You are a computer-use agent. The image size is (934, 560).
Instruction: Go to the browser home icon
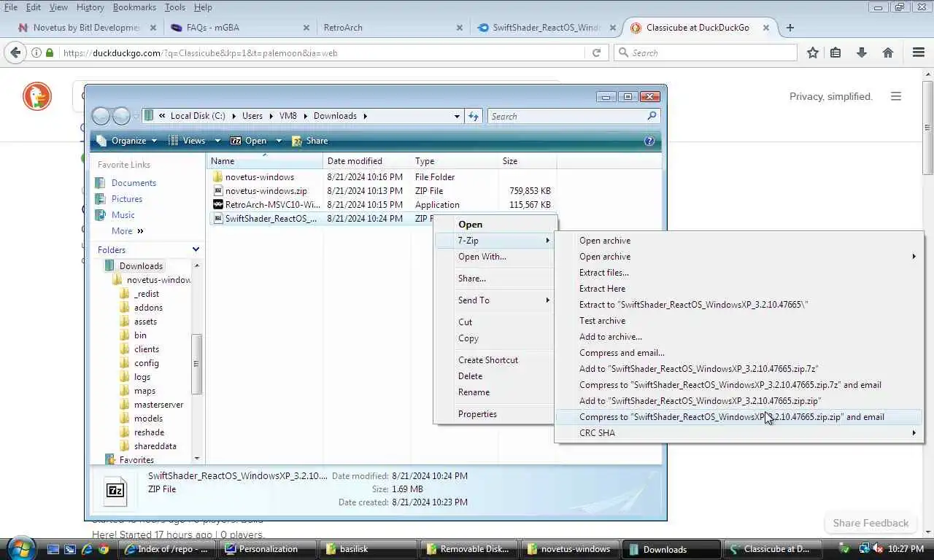(888, 52)
